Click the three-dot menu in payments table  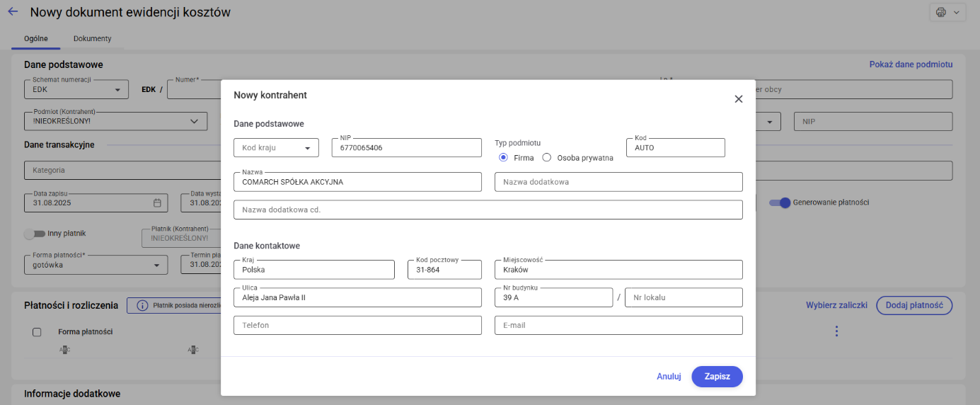pos(836,331)
